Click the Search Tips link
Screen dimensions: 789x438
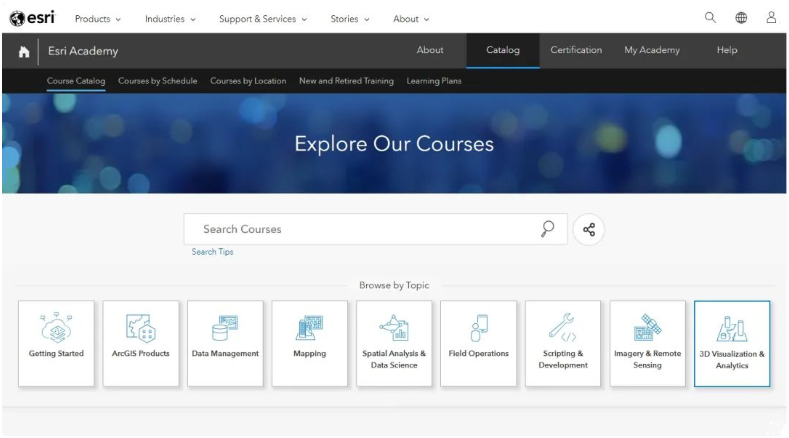tap(212, 252)
